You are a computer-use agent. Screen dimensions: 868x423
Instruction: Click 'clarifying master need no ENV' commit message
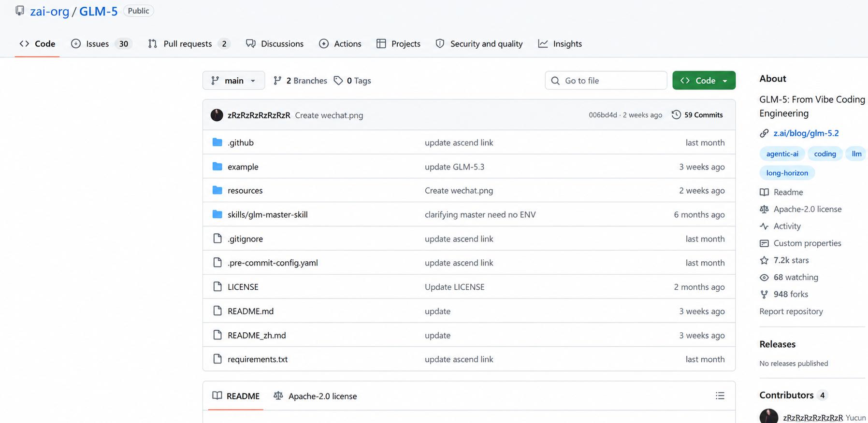[480, 214]
